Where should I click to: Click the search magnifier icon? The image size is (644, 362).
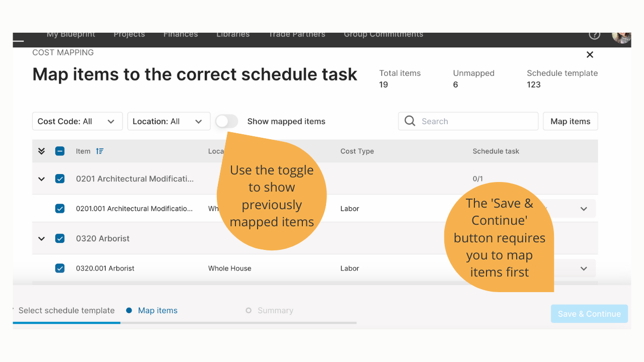click(410, 121)
